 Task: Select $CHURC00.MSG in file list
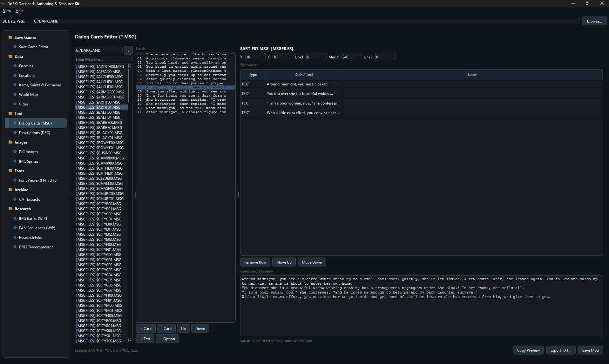pos(101,193)
